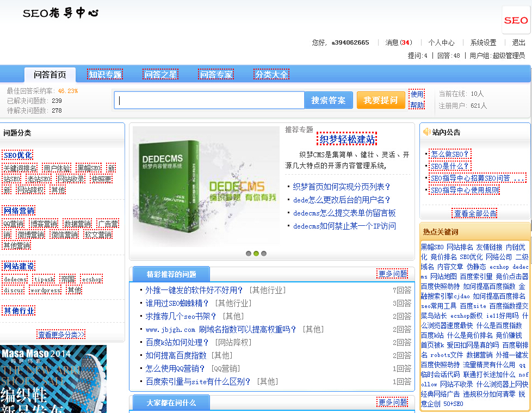Open 消息(34) messages link

[398, 42]
